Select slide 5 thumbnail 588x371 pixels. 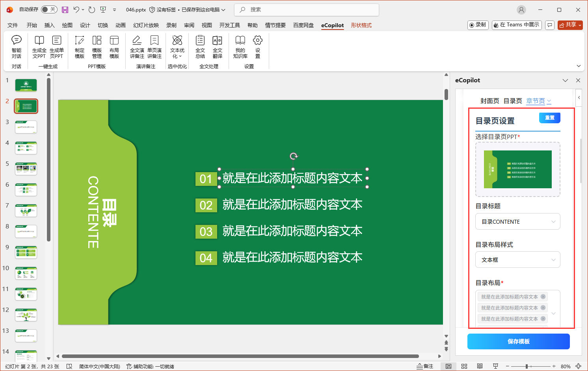point(26,169)
